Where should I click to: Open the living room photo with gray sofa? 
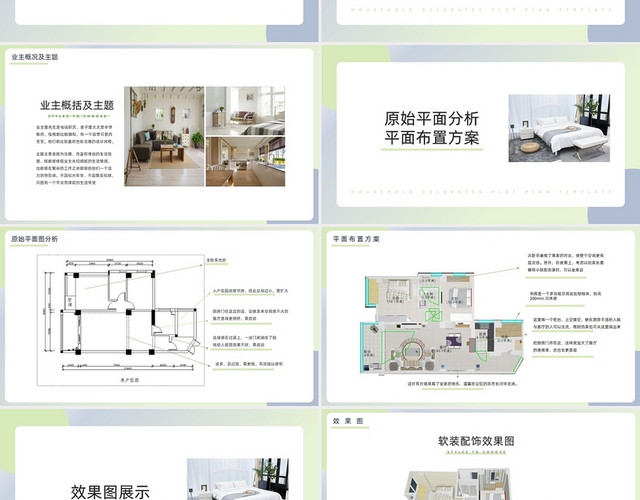(164, 136)
